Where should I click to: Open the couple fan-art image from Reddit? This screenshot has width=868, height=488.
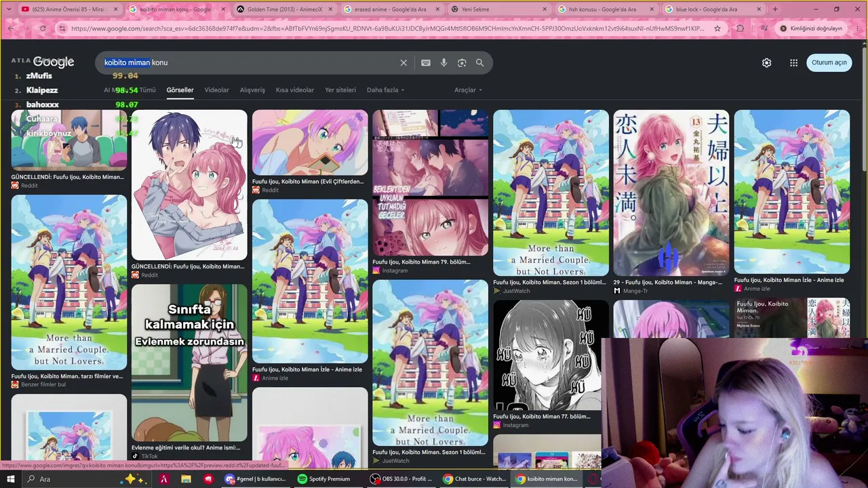pos(189,185)
